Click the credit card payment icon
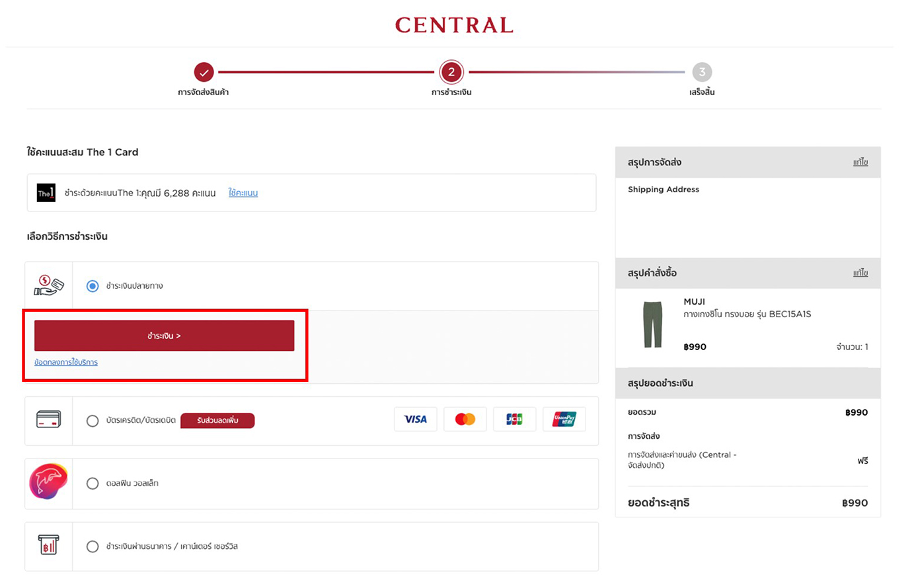The height and width of the screenshot is (588, 912). 48,420
